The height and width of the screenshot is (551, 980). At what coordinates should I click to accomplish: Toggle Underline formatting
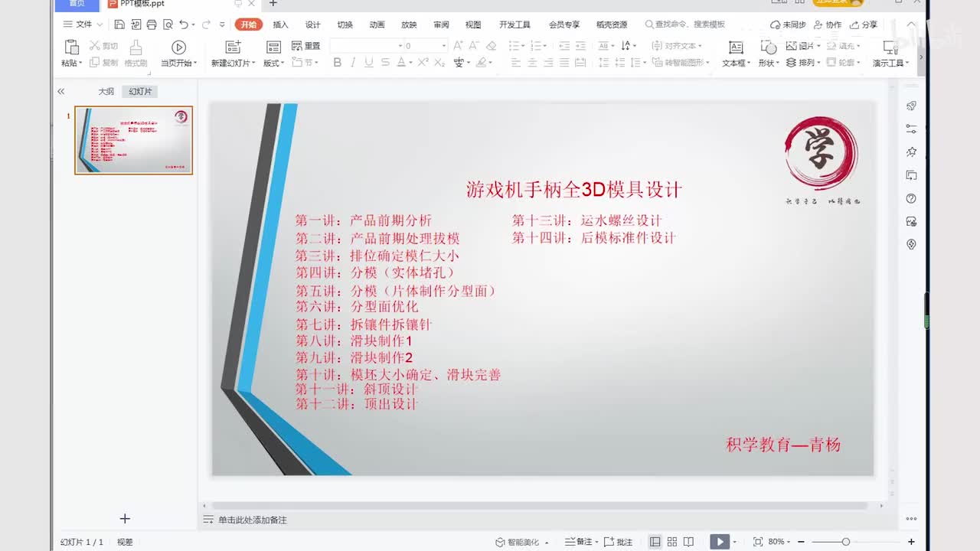pyautogui.click(x=369, y=63)
